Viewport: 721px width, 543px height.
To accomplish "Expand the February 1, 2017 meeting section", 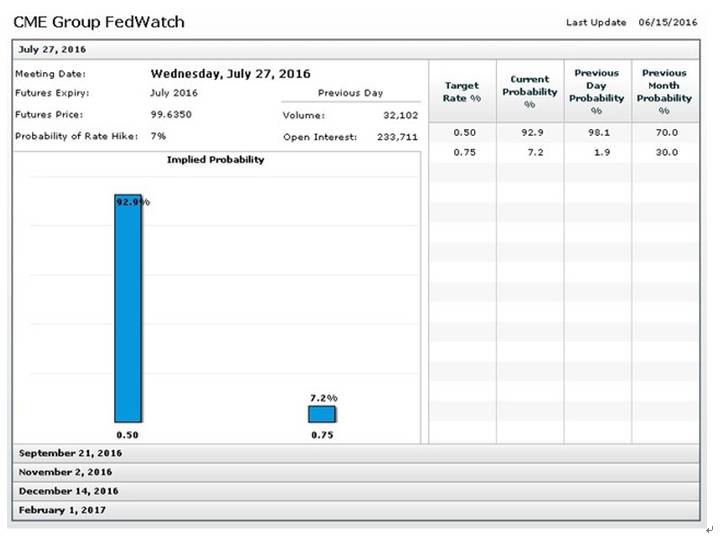I will click(356, 510).
